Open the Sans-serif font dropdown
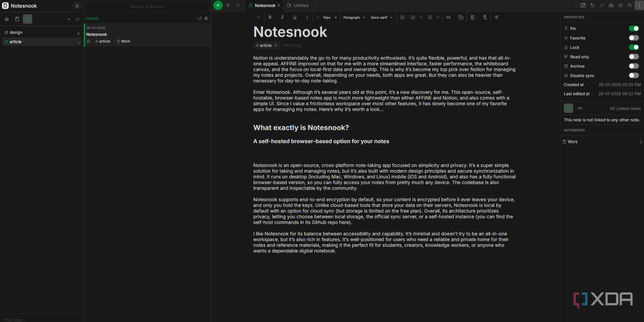The height and width of the screenshot is (322, 644). click(381, 17)
